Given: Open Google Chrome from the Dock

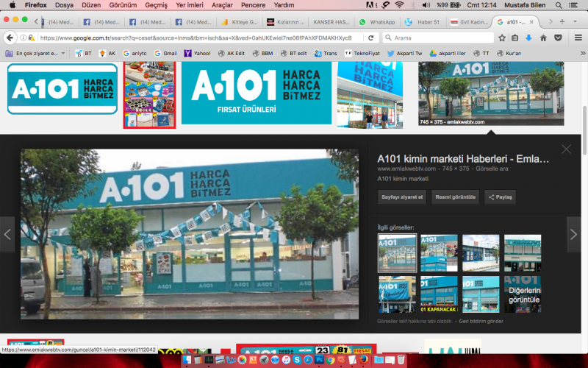Looking at the screenshot, I should coord(330,360).
